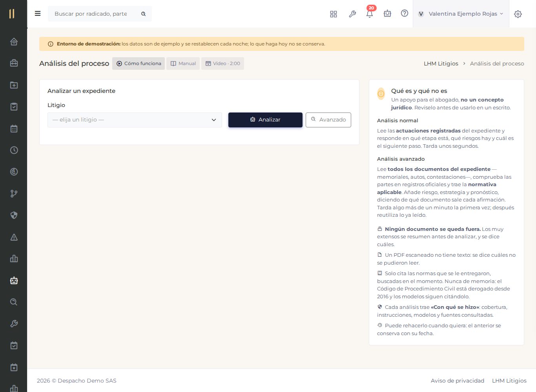Click 'Analizar un expediente' card title
This screenshot has width=536, height=392.
(81, 91)
